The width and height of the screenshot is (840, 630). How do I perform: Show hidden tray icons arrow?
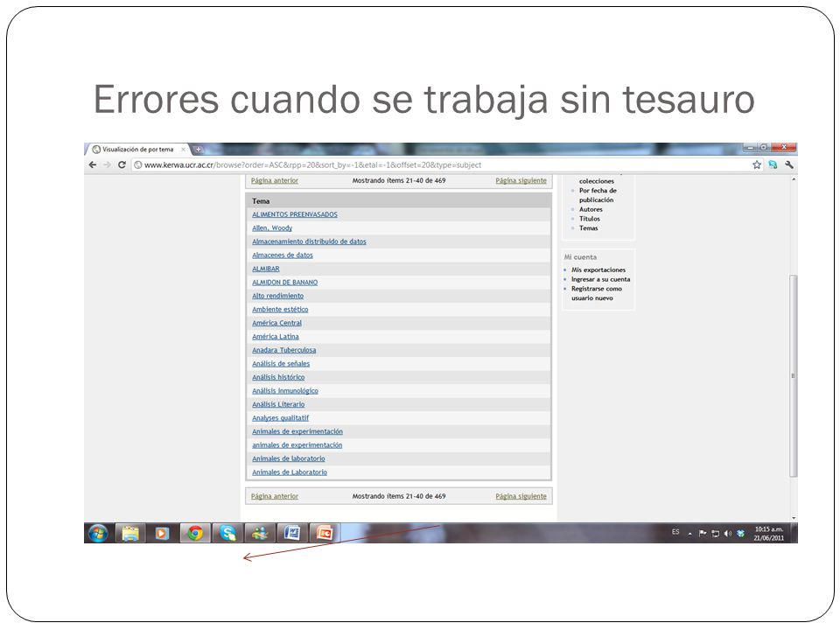click(x=690, y=534)
